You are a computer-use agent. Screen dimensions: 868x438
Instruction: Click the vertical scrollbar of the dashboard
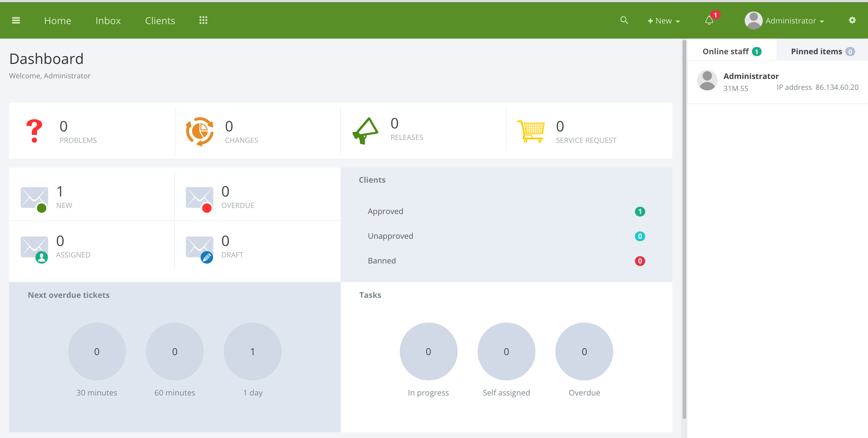(684, 229)
